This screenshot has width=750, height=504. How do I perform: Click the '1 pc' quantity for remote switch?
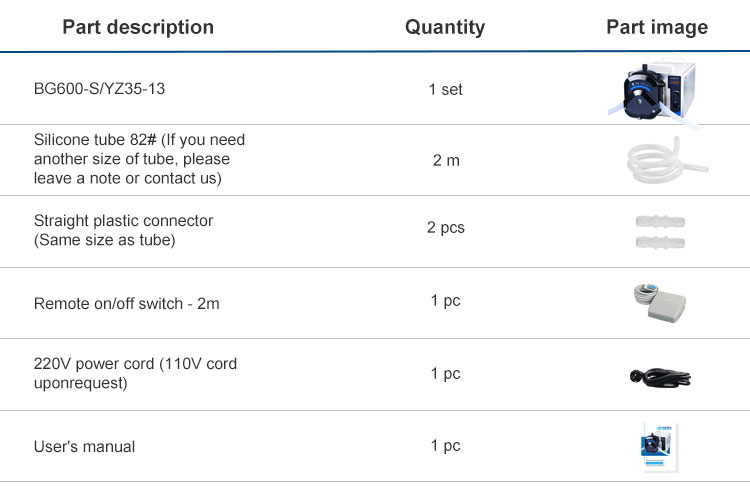pos(445,301)
